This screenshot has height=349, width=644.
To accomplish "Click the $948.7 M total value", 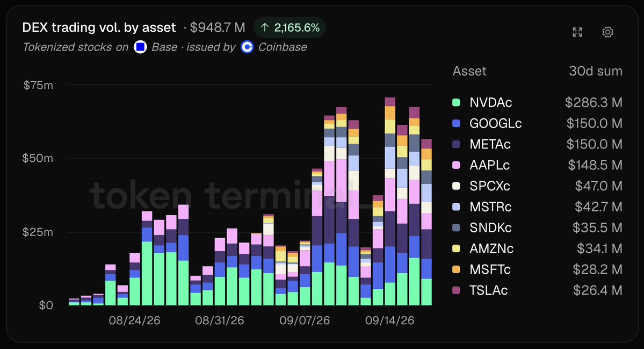I will coord(218,27).
